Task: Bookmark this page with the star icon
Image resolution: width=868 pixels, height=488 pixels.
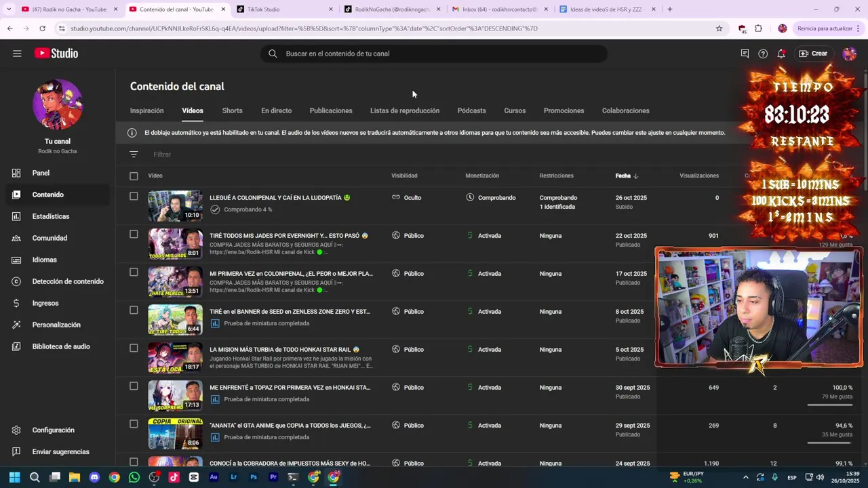Action: 719,28
